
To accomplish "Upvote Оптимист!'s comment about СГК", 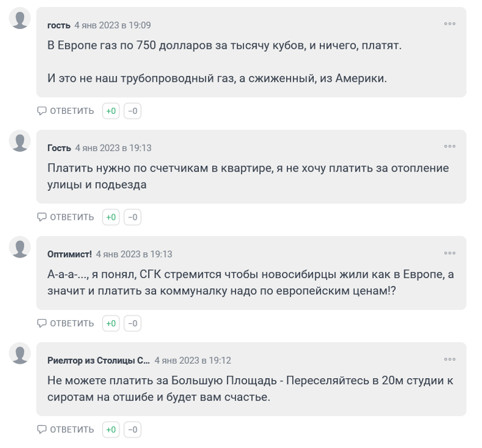I will coord(111,323).
